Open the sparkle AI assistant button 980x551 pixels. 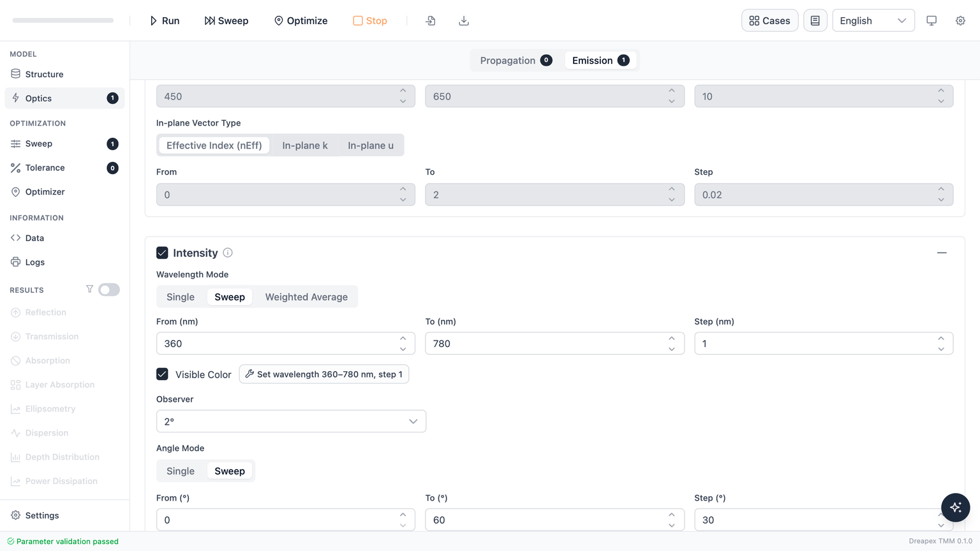(x=956, y=508)
